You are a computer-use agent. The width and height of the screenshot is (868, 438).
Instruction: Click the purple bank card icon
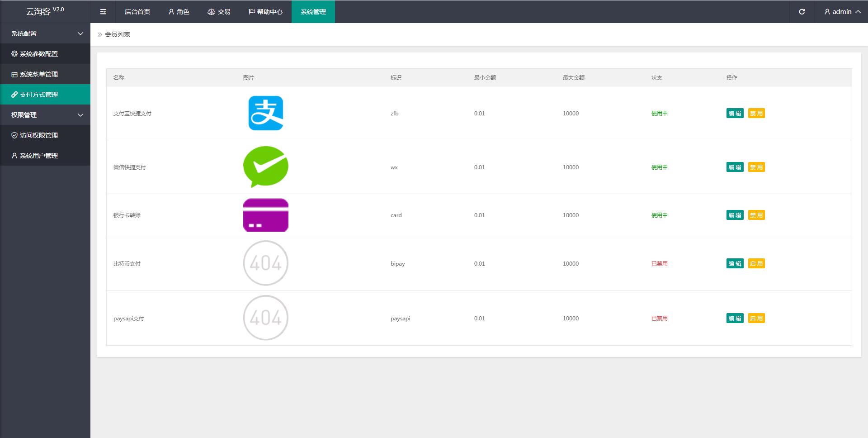coord(266,215)
